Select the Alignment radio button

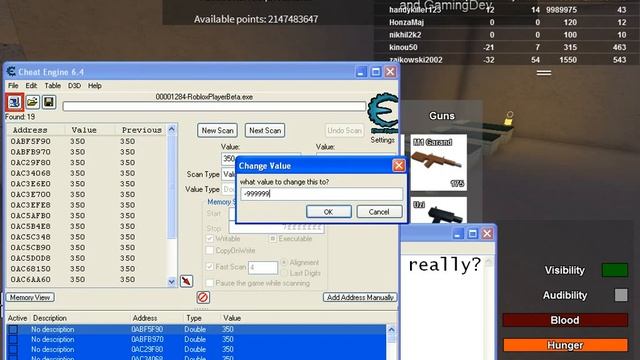click(x=284, y=262)
